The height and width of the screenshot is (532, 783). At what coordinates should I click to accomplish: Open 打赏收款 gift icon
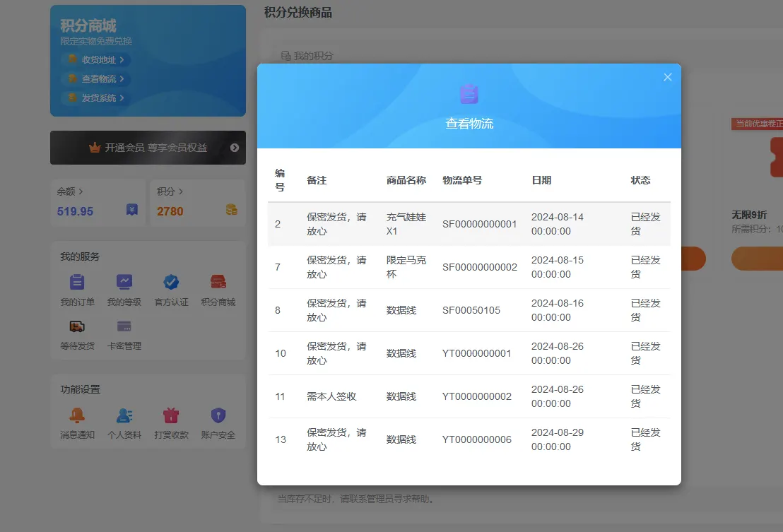point(171,415)
